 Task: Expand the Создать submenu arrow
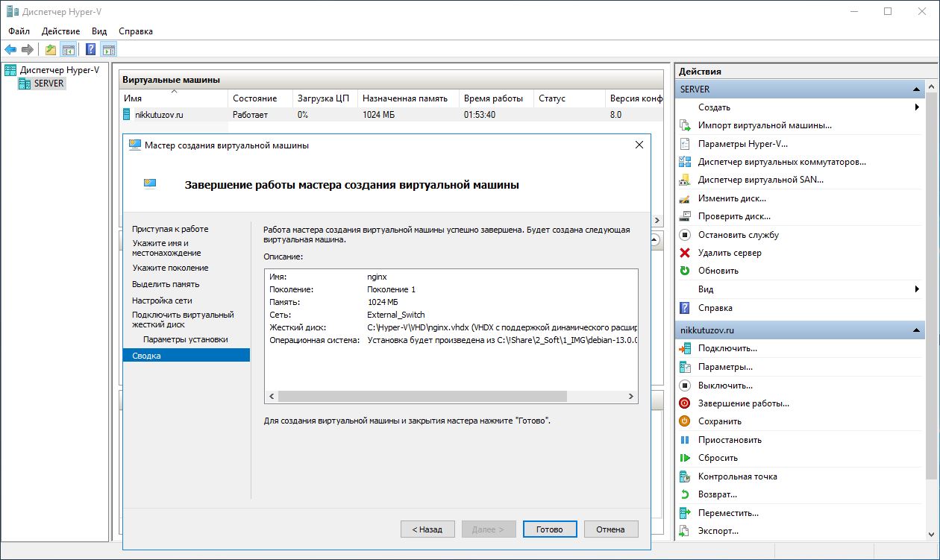[916, 107]
